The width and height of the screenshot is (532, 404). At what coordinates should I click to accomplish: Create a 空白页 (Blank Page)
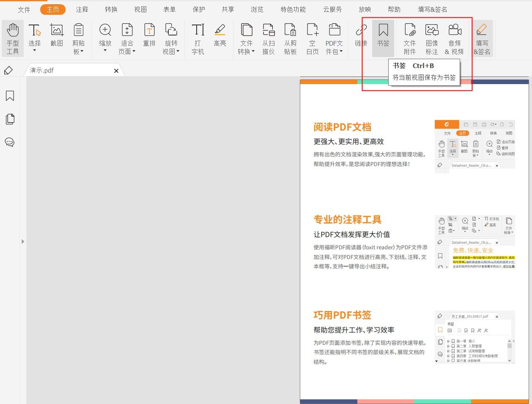pyautogui.click(x=312, y=38)
